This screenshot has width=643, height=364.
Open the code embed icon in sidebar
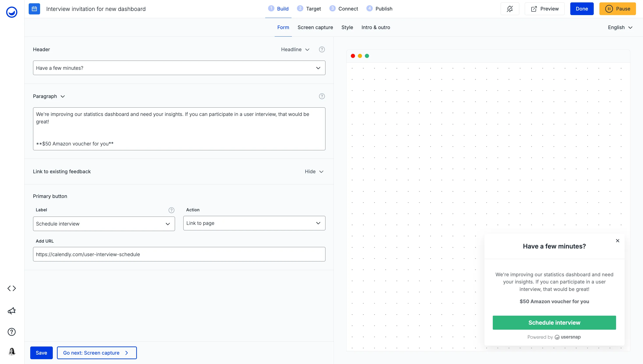12,288
